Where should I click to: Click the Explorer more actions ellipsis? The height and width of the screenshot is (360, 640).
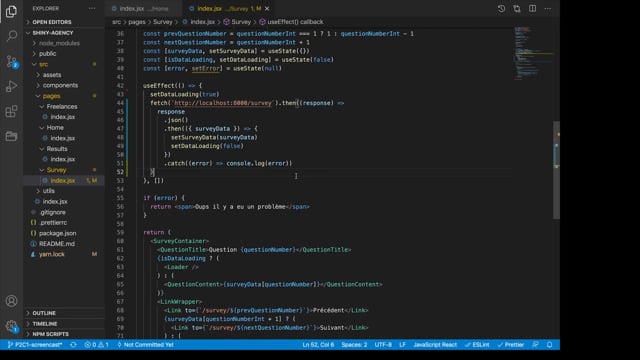(92, 9)
